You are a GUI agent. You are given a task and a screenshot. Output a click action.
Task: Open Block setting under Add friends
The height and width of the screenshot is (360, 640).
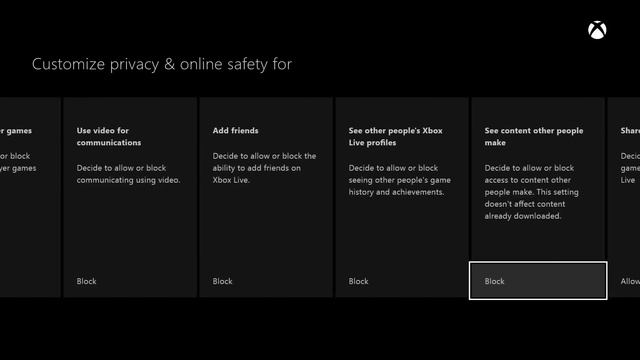266,281
